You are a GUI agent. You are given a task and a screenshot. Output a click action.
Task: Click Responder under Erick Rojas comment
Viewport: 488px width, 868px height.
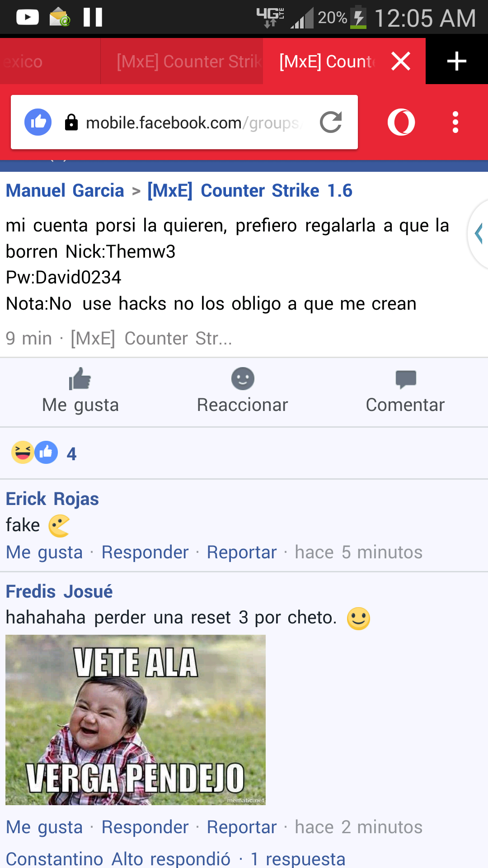(145, 552)
